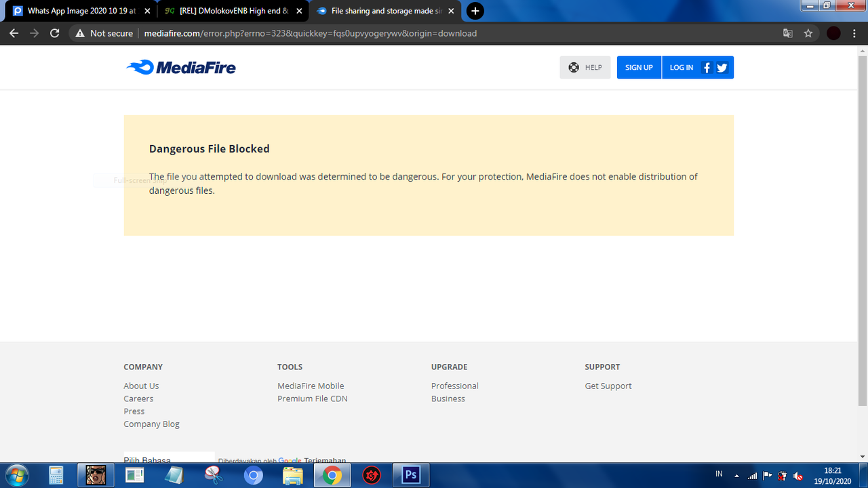868x488 pixels.
Task: Open the red circular app taskbar icon
Action: (371, 475)
